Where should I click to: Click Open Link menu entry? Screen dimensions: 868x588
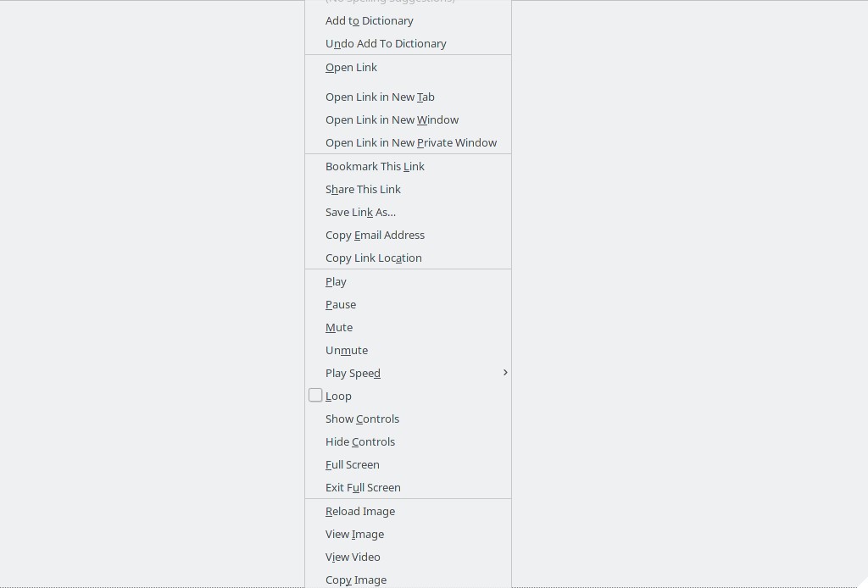[x=408, y=68]
